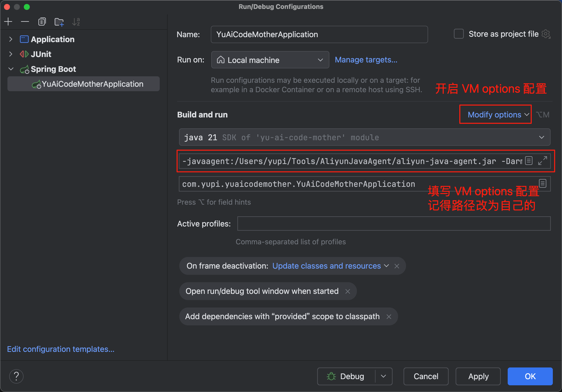Click in the Active profiles input field

click(x=394, y=224)
